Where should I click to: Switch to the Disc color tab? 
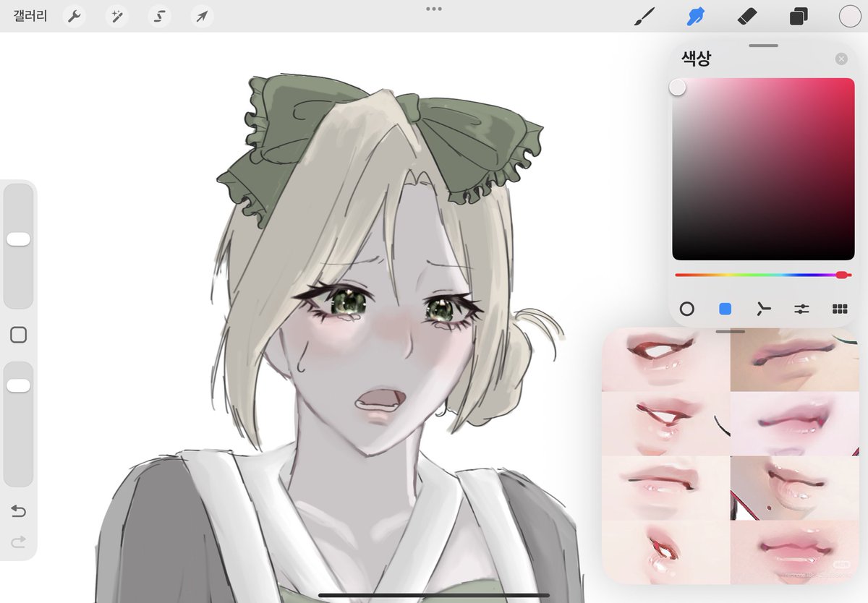pos(687,309)
